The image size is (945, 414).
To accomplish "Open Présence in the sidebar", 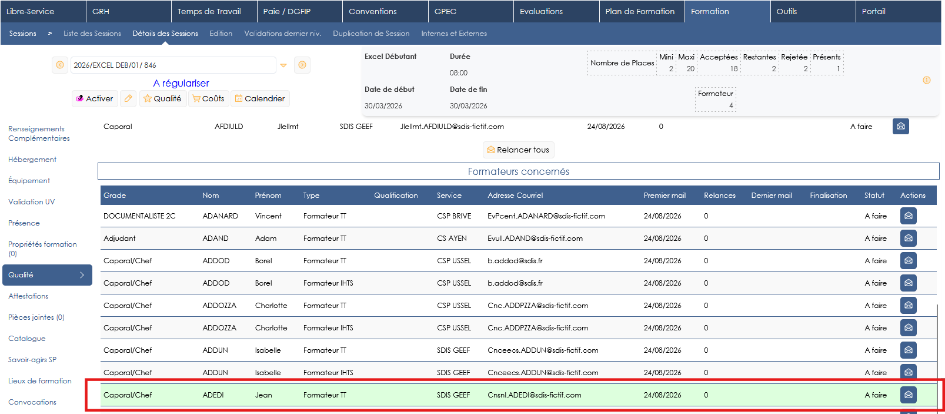I will pyautogui.click(x=24, y=223).
